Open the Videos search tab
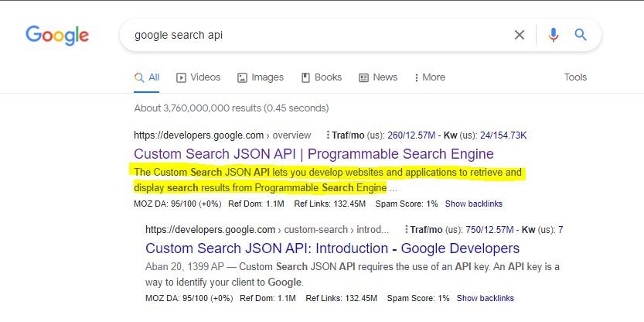The image size is (644, 322). pyautogui.click(x=199, y=77)
